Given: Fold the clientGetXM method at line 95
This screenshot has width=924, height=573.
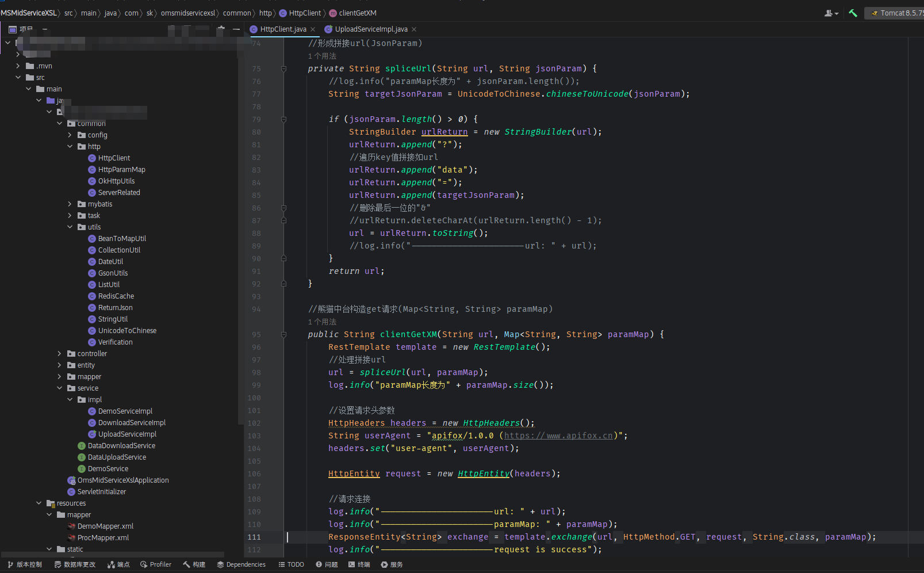Looking at the screenshot, I should pyautogui.click(x=283, y=334).
